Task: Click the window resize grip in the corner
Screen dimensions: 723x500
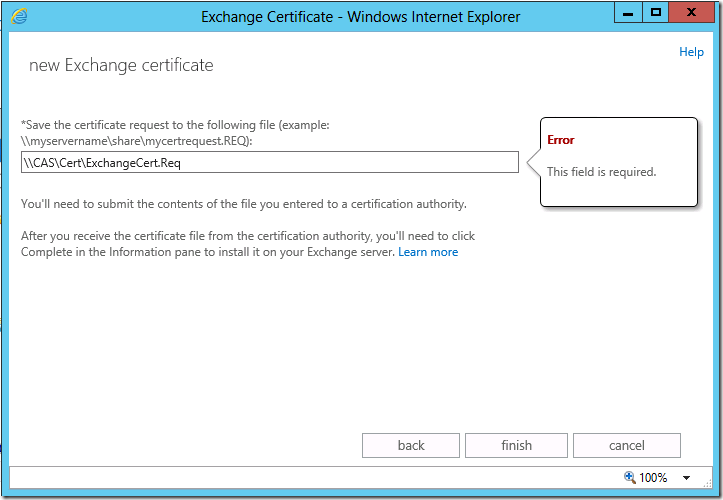Action: (x=707, y=483)
